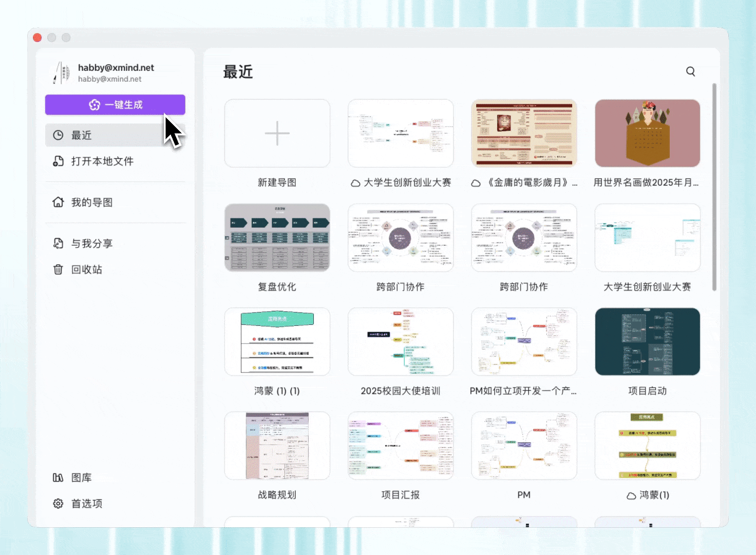Open the 项目启动 mind map thumbnail
Image resolution: width=756 pixels, height=555 pixels.
click(x=647, y=341)
